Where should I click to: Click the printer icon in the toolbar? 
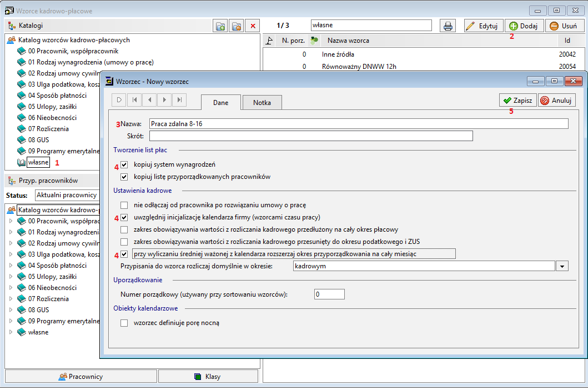coord(448,26)
